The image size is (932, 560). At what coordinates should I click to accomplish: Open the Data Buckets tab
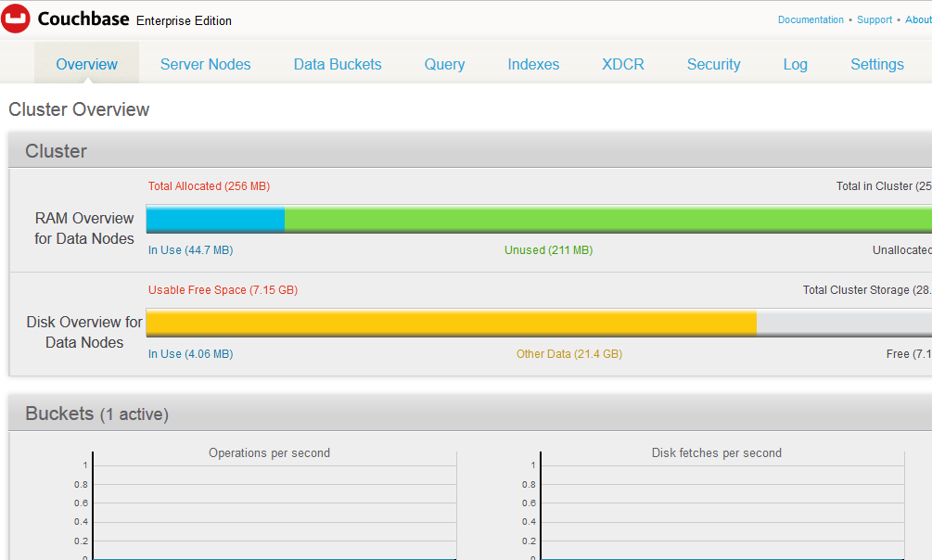338,64
